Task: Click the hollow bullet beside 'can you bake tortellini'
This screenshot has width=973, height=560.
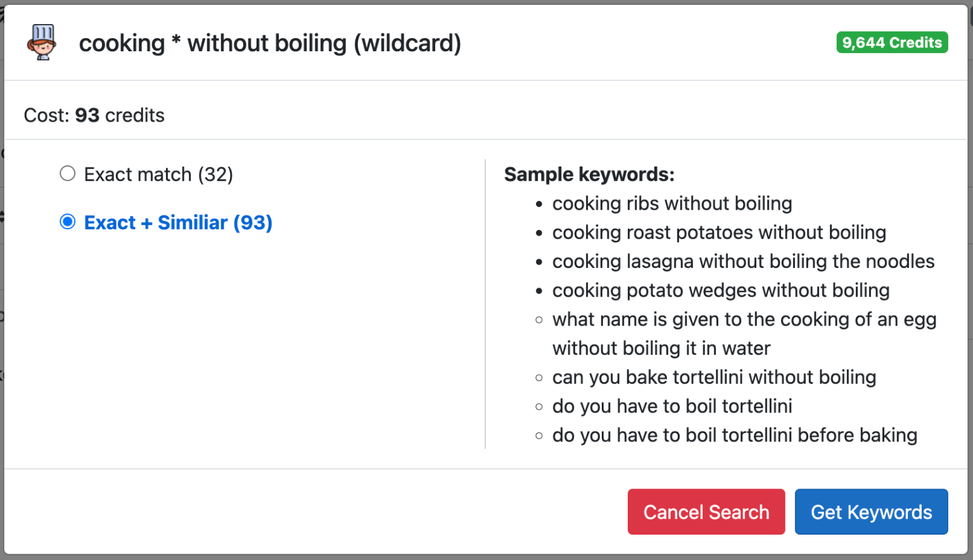Action: pos(539,378)
